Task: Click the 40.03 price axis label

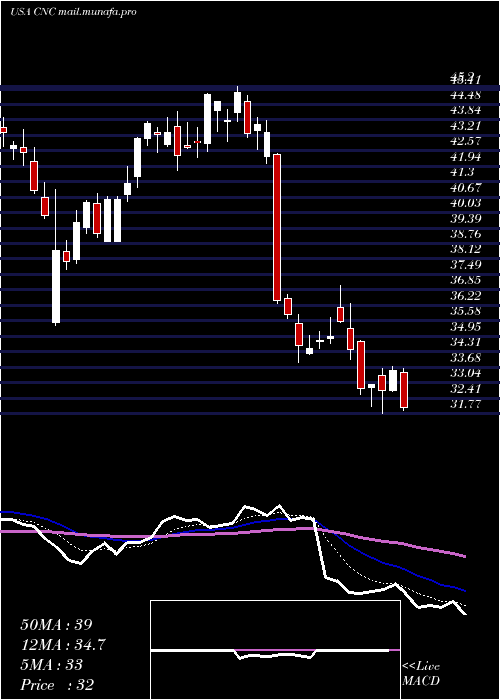Action: tap(466, 203)
